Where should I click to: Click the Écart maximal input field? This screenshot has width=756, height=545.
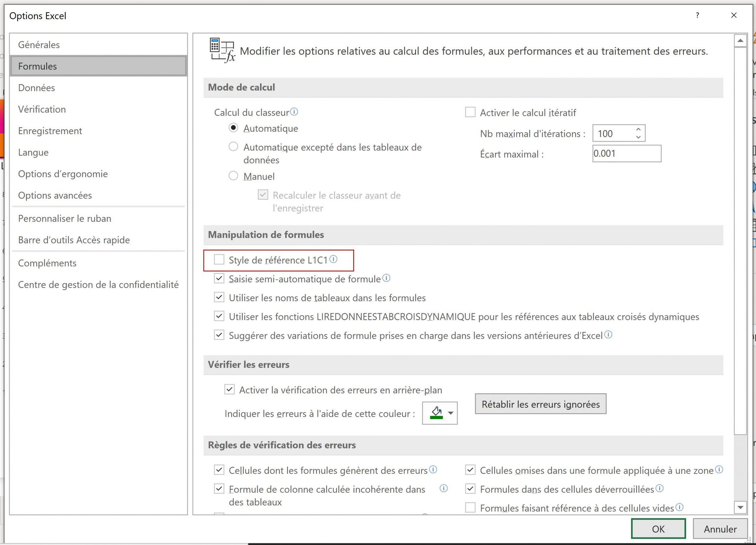626,154
